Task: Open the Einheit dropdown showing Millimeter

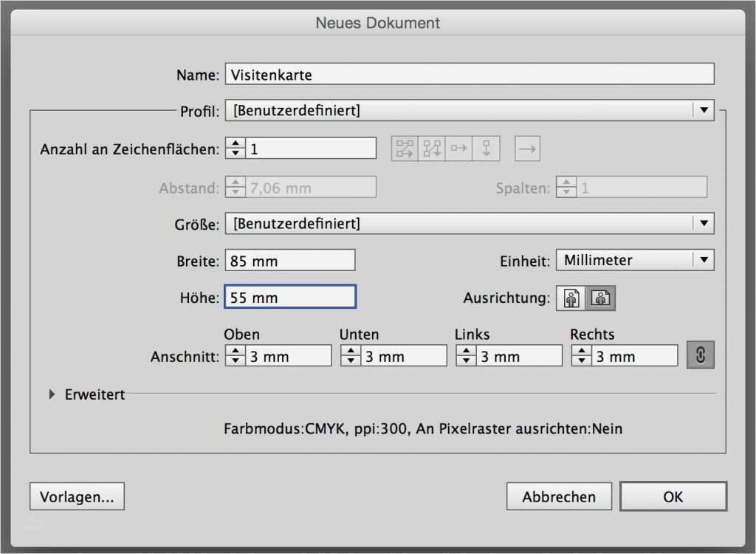Action: [635, 259]
